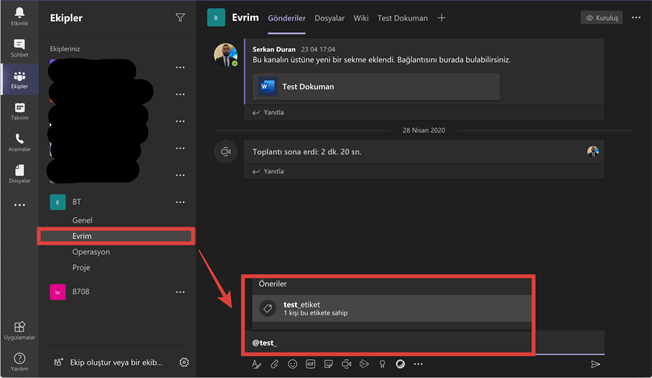Open the Aramalar calls section

tap(20, 142)
